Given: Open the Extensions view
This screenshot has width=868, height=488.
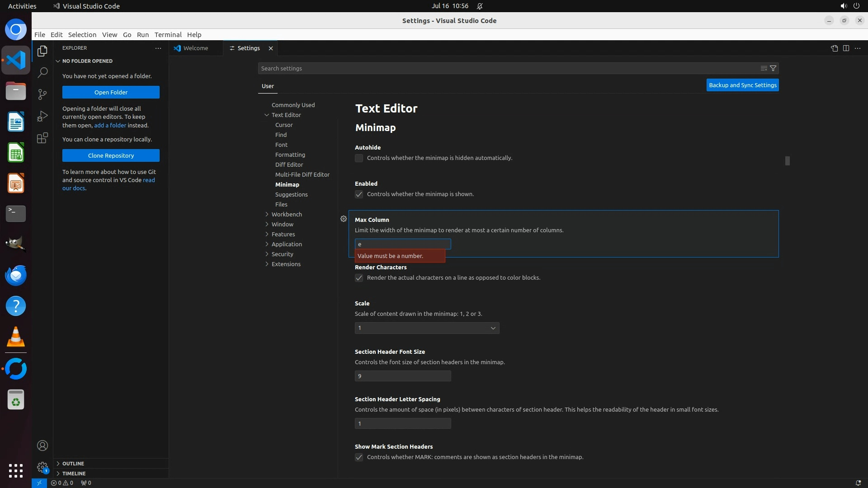Looking at the screenshot, I should [x=42, y=138].
